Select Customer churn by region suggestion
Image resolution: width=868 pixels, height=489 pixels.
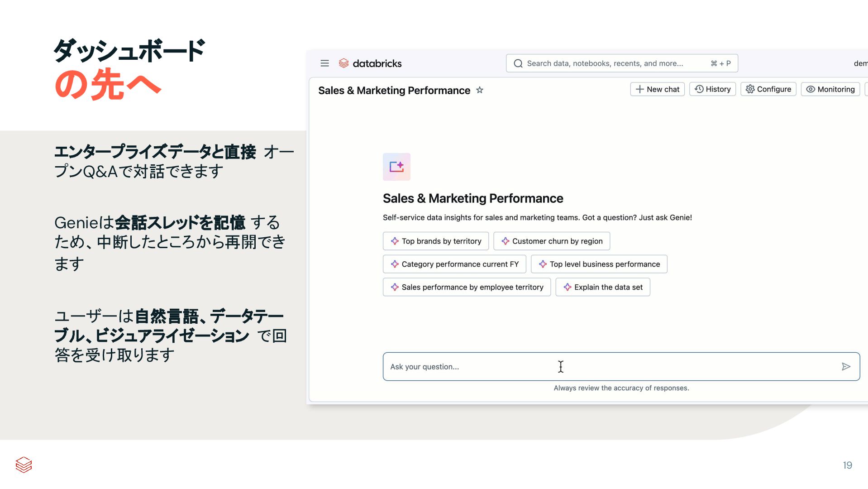click(552, 241)
